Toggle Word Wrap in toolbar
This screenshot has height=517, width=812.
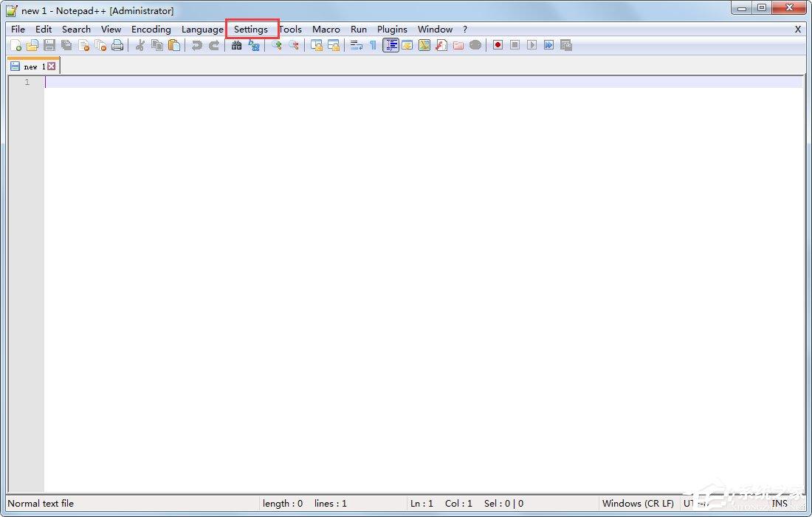tap(357, 46)
